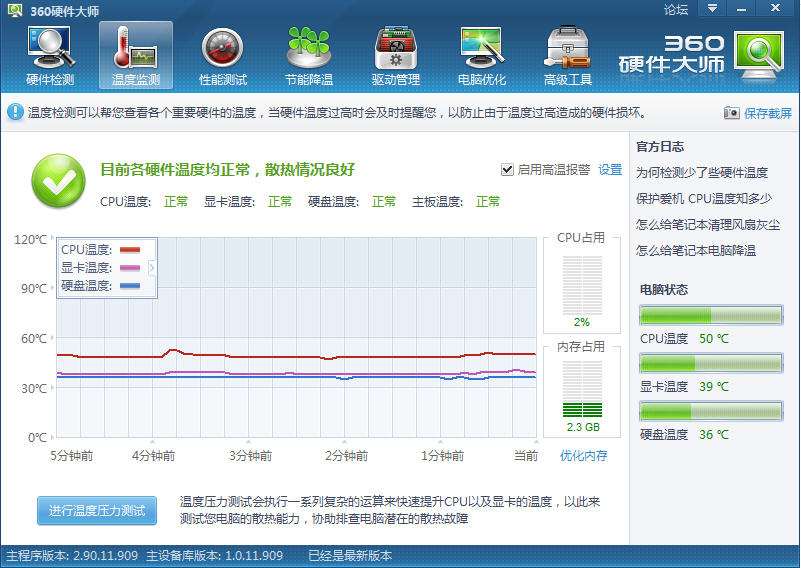801x568 pixels.
Task: Click the 保存截屏 link
Action: click(x=767, y=113)
